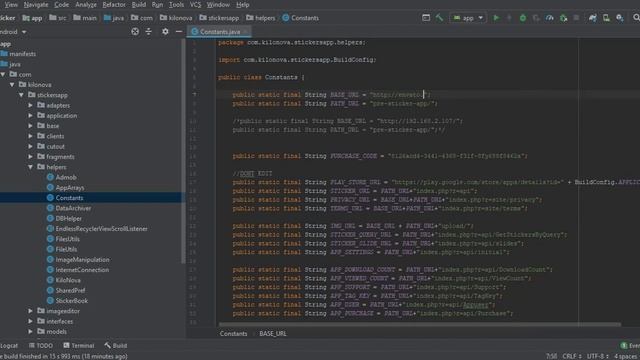Screen dimensions: 640x360
Task: Click the Apply Changes icon next to Run
Action: click(x=509, y=18)
